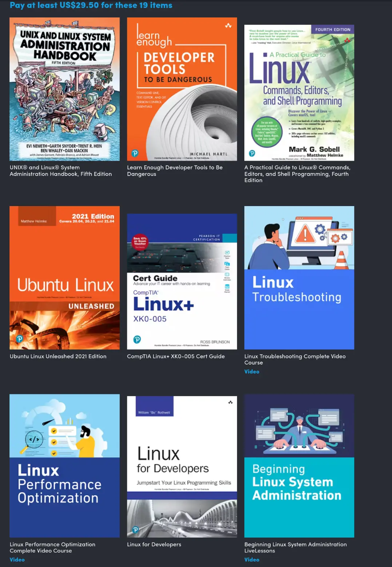This screenshot has width=392, height=567.
Task: Click the Pearson logo on the Linux+ Cert Guide cover
Action: [136, 339]
